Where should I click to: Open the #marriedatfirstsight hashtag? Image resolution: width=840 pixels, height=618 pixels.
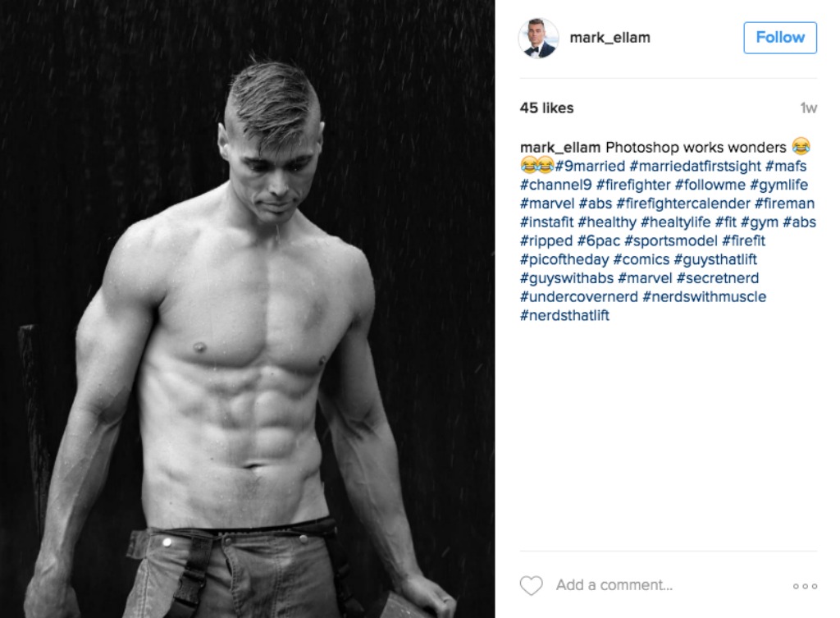click(696, 166)
